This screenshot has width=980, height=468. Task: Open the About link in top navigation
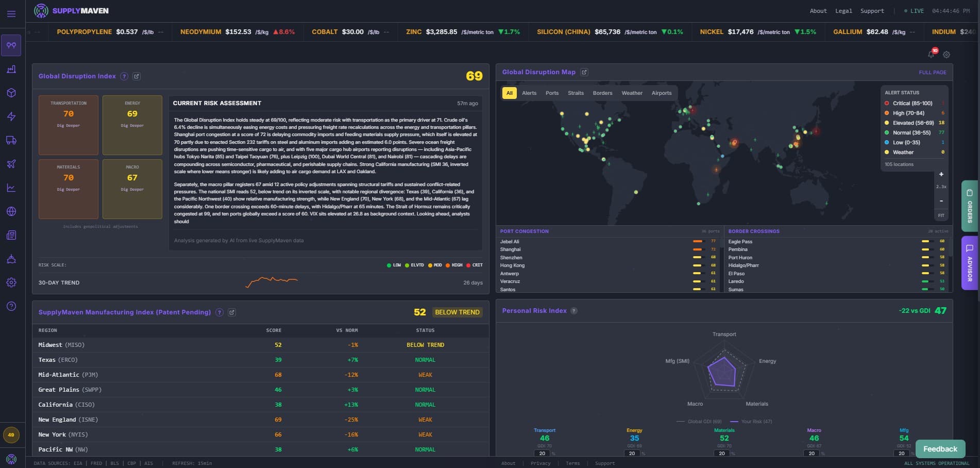pyautogui.click(x=818, y=11)
